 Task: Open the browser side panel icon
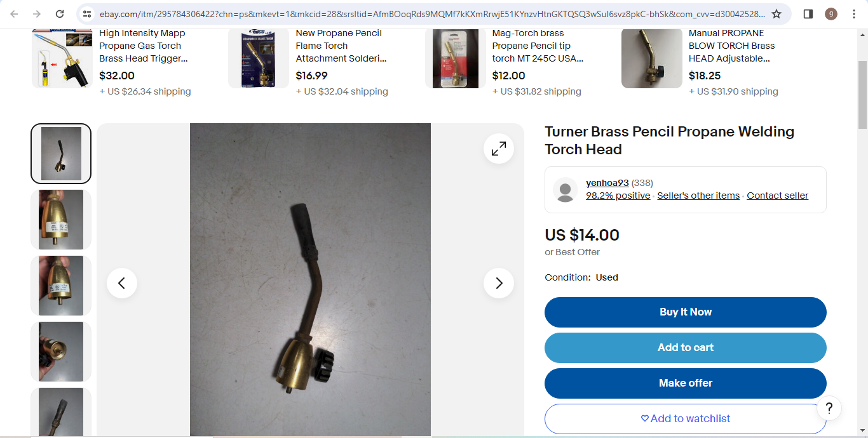click(x=808, y=14)
